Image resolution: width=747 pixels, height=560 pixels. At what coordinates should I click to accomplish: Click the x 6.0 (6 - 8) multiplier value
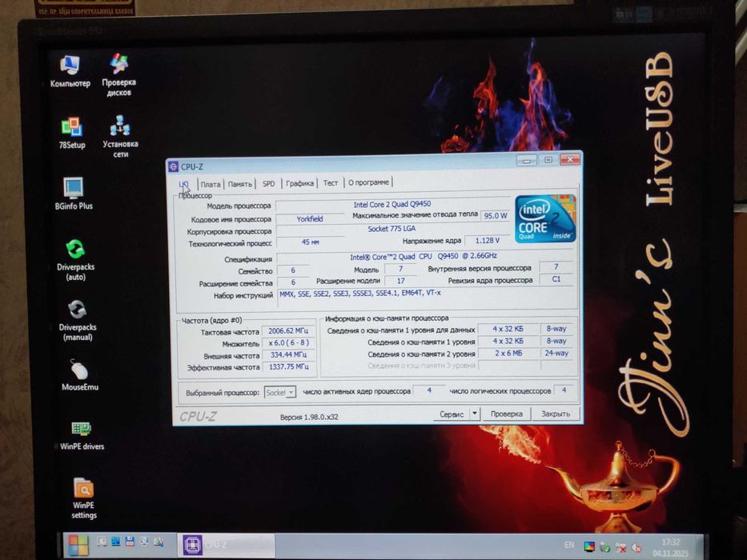tap(287, 343)
